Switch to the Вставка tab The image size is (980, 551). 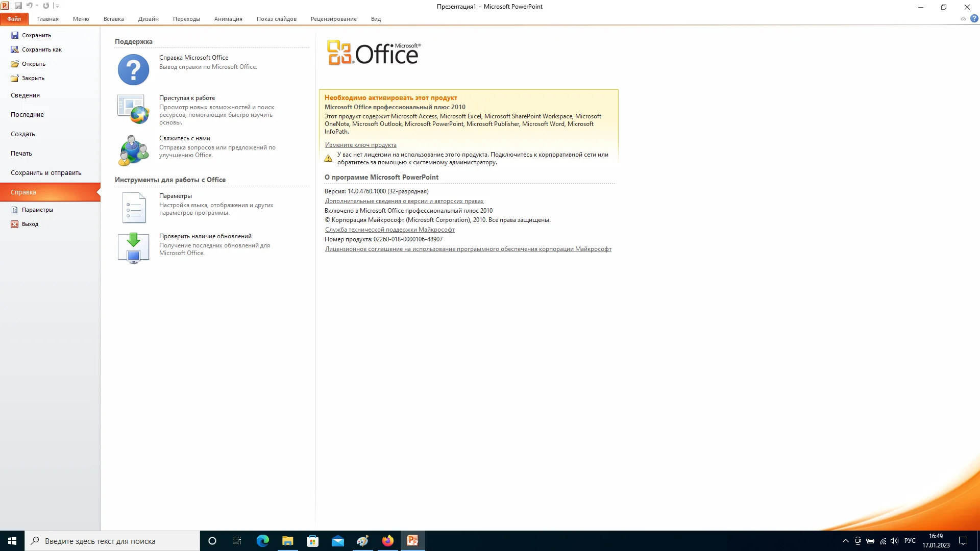pos(114,19)
